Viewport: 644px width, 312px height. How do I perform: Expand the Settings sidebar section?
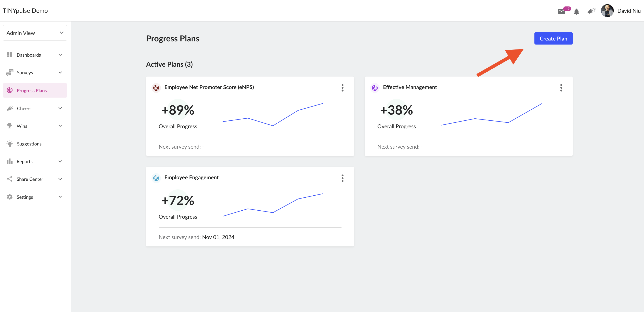(x=35, y=197)
